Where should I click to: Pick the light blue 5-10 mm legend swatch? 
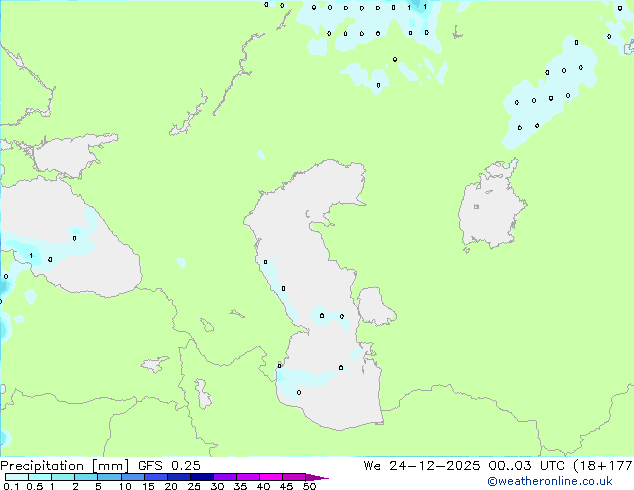click(x=110, y=477)
